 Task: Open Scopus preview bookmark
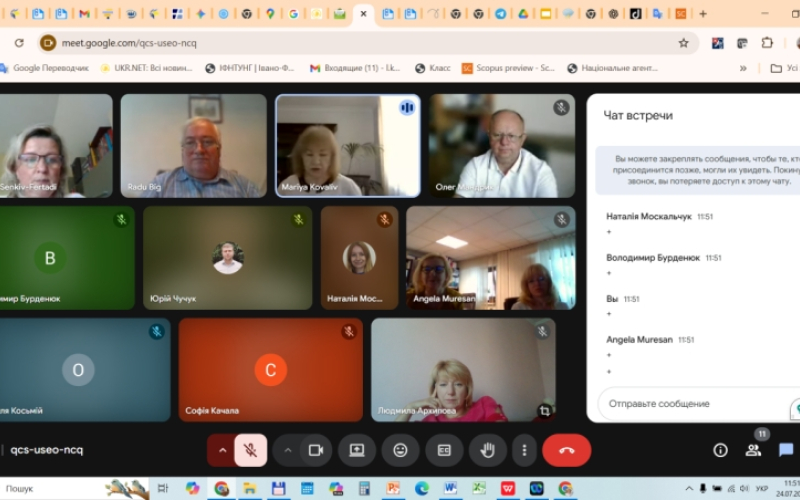(x=508, y=68)
